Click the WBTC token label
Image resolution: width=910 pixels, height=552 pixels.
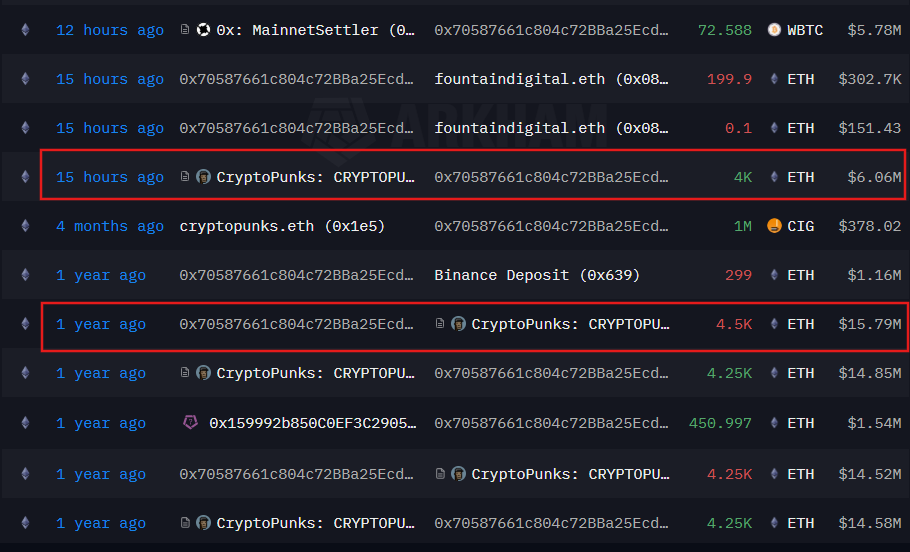(805, 30)
